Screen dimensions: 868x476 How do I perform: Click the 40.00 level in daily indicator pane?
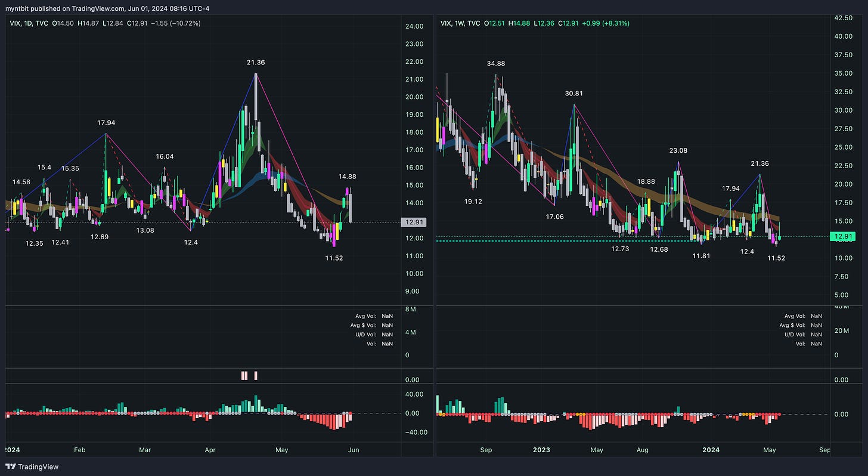tap(414, 394)
